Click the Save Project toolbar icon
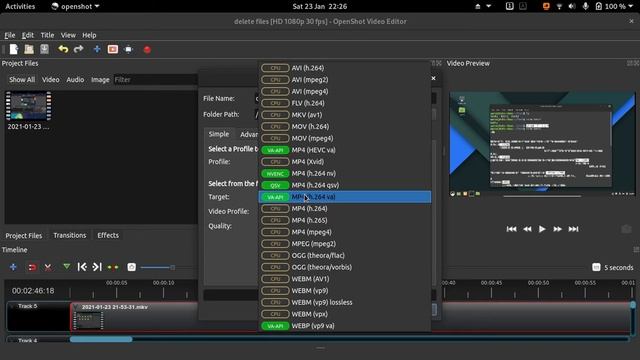 pyautogui.click(x=44, y=49)
